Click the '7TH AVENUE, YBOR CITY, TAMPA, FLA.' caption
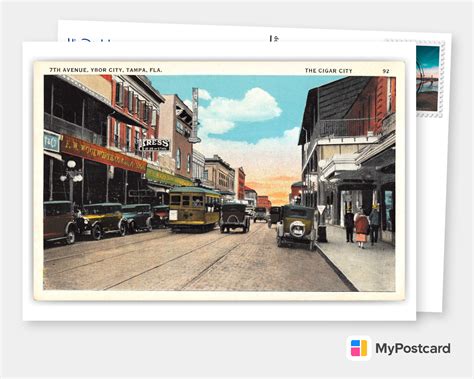Image resolution: width=474 pixels, height=379 pixels. (x=106, y=70)
